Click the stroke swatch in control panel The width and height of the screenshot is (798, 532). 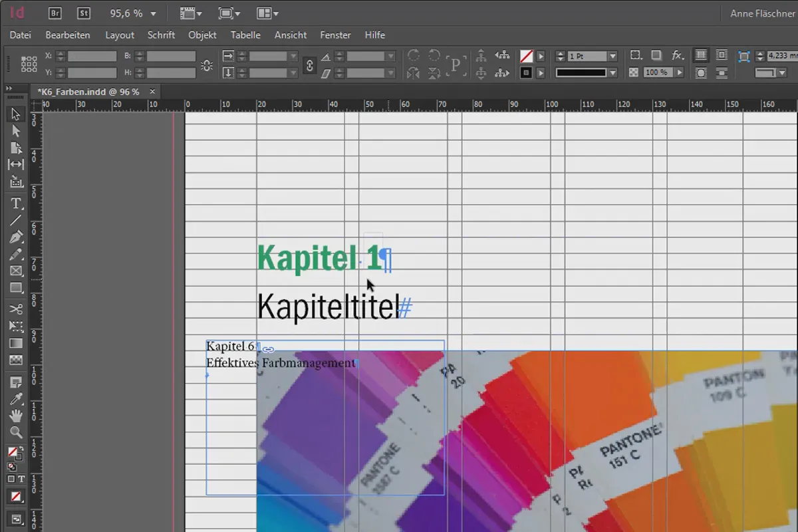(x=526, y=72)
